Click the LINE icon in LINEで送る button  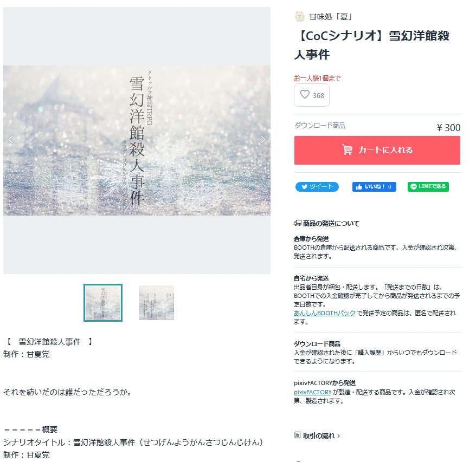[413, 187]
